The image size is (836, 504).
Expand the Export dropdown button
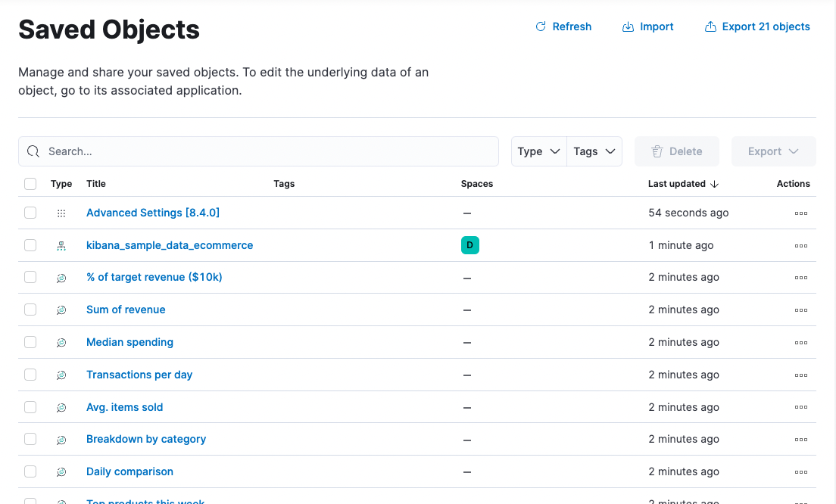[773, 151]
